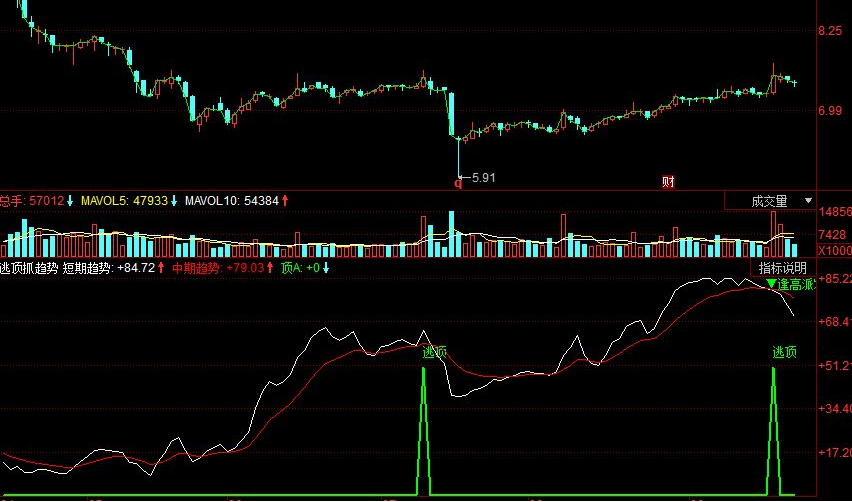Select the 逃顶抓趋势 indicator name
The width and height of the screenshot is (852, 502).
tap(29, 268)
